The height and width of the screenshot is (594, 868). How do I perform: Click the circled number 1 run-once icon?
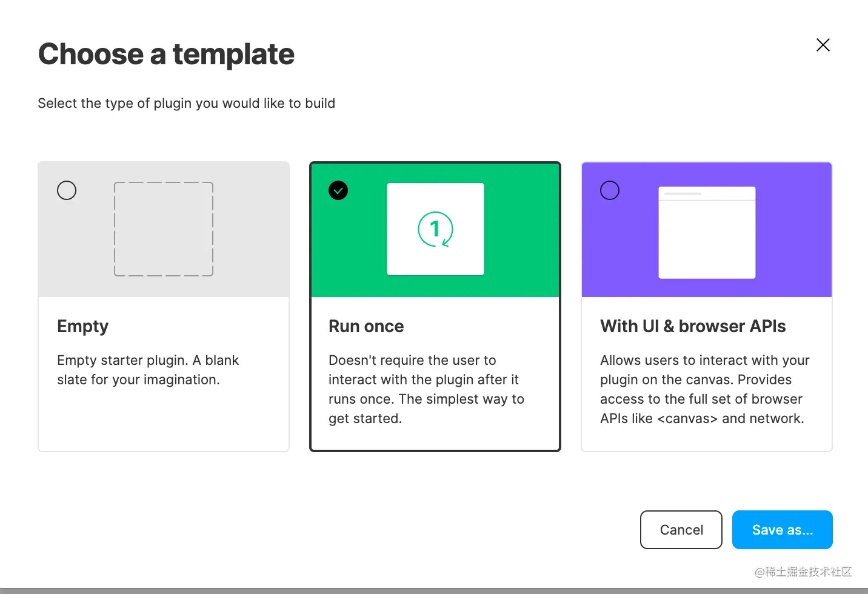(x=435, y=229)
